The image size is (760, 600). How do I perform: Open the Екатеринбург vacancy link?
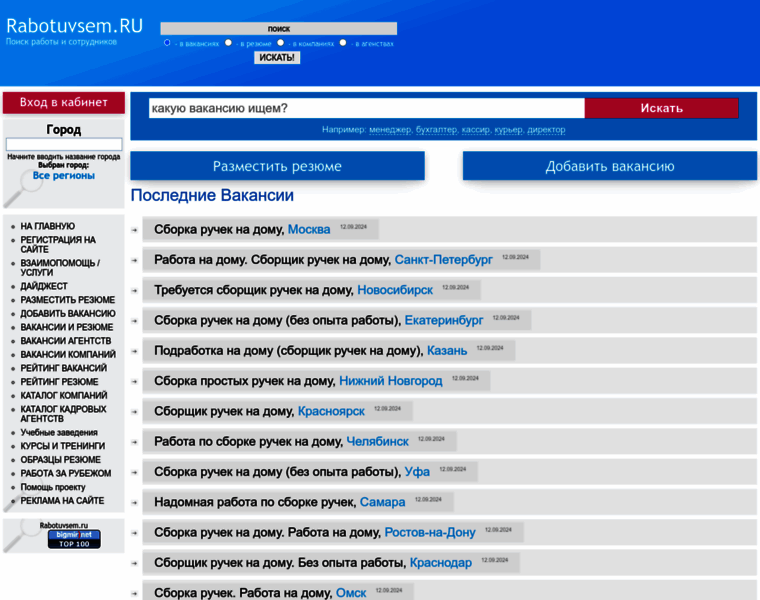coord(444,320)
